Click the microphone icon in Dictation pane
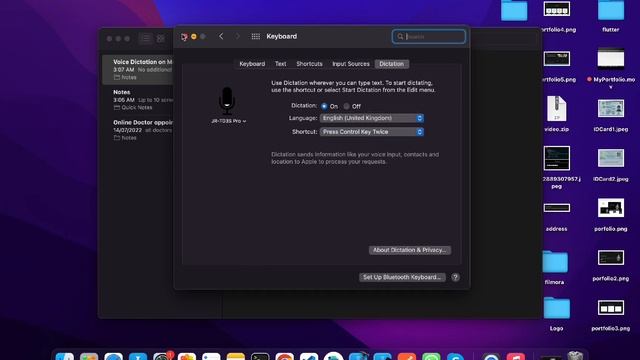This screenshot has height=360, width=640. [x=227, y=101]
